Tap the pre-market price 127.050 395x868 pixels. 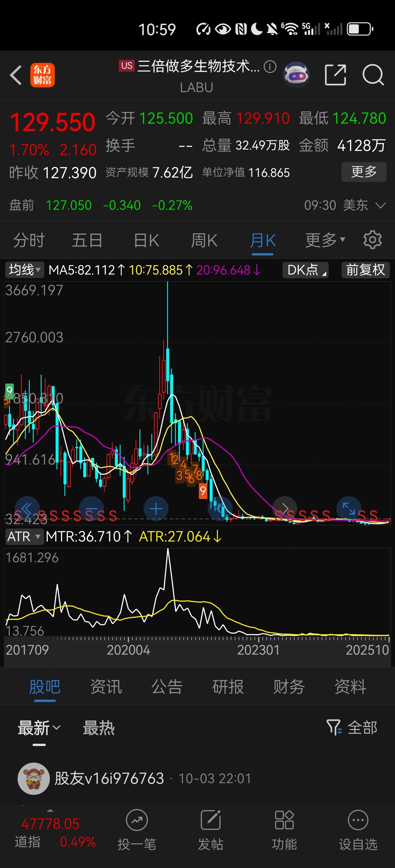(x=68, y=205)
